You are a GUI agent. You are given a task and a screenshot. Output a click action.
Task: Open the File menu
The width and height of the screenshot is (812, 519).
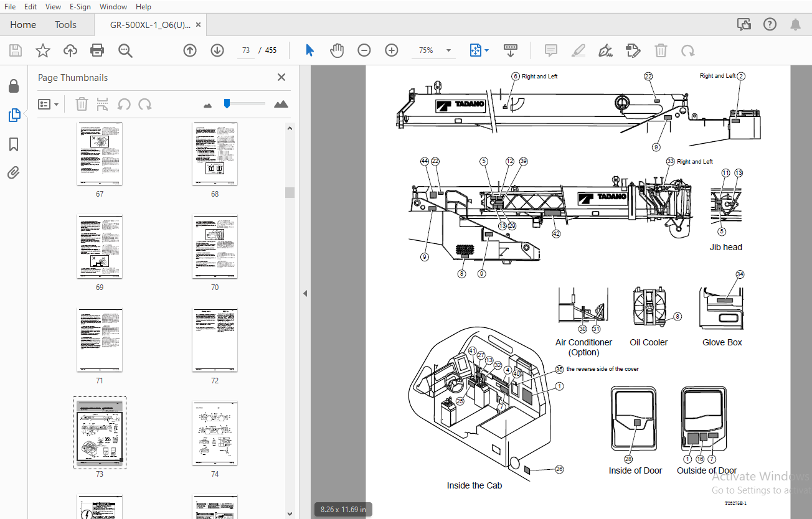pos(10,7)
